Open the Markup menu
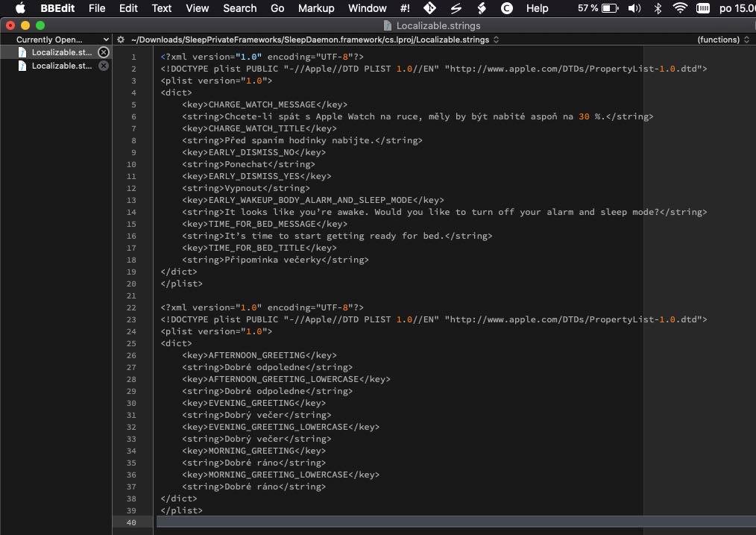 point(316,8)
